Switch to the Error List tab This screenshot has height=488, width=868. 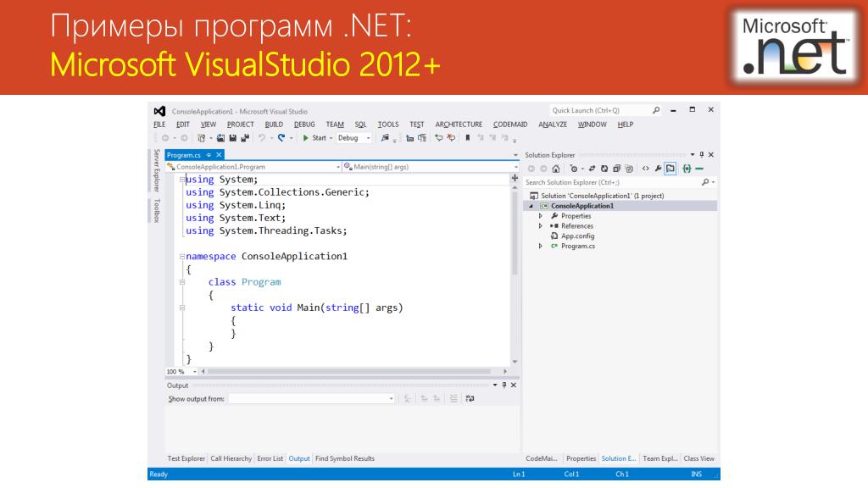pyautogui.click(x=270, y=458)
